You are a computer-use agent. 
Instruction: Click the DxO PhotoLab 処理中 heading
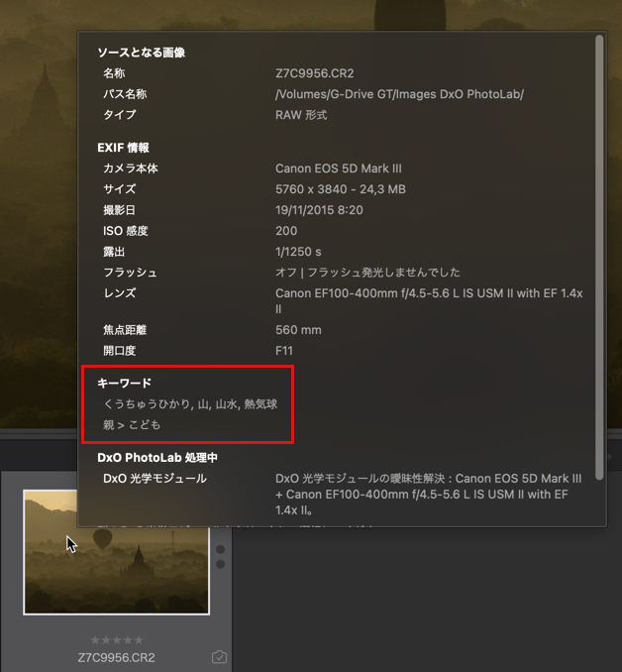click(x=157, y=458)
